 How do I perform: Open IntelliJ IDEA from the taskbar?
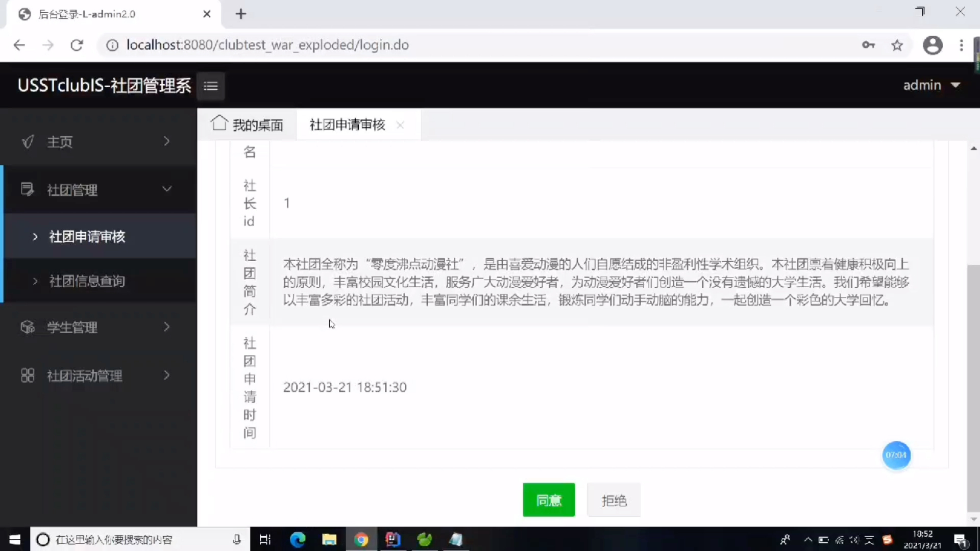pos(393,539)
